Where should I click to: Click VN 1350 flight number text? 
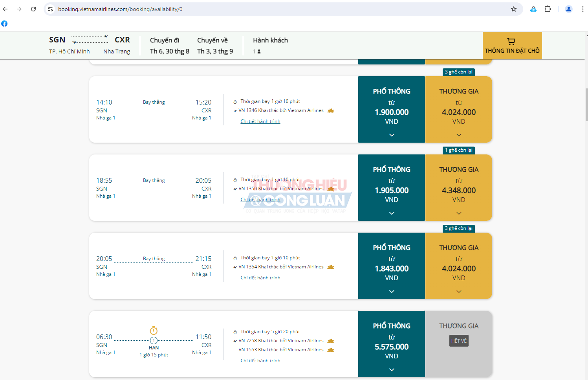(247, 189)
